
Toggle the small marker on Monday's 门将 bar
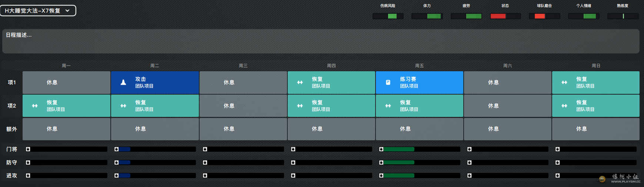(28, 149)
